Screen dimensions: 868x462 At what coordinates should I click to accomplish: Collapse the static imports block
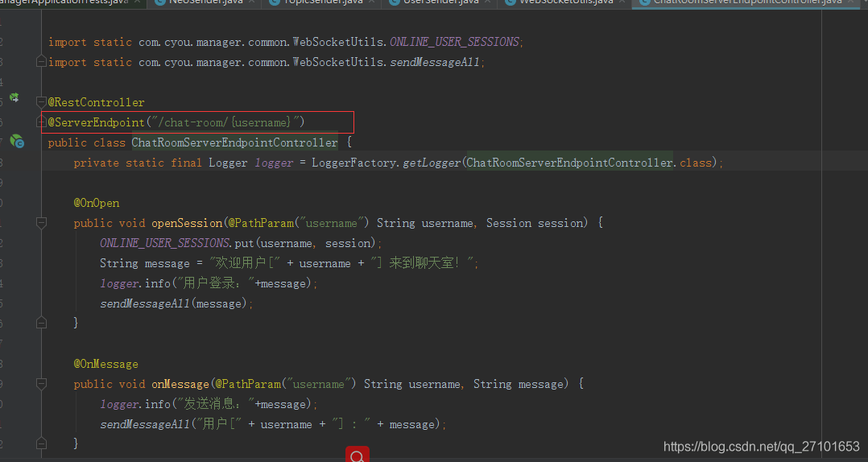tap(41, 62)
